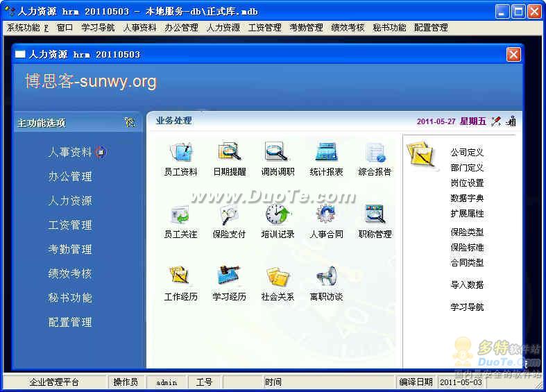Open the 培训记录 training record icon

pos(278,214)
